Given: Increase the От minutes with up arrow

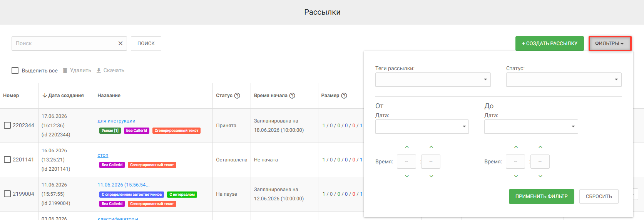Looking at the screenshot, I should 431,147.
